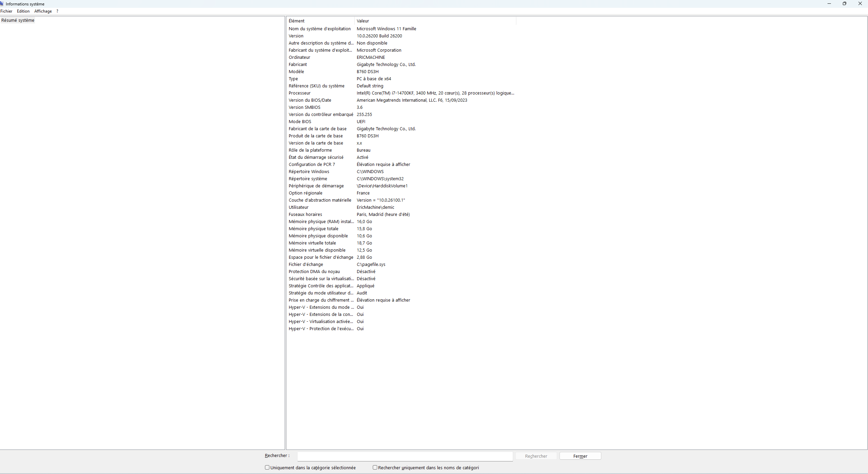Viewport: 868px width, 474px height.
Task: Click the Valeur column header
Action: [435, 21]
